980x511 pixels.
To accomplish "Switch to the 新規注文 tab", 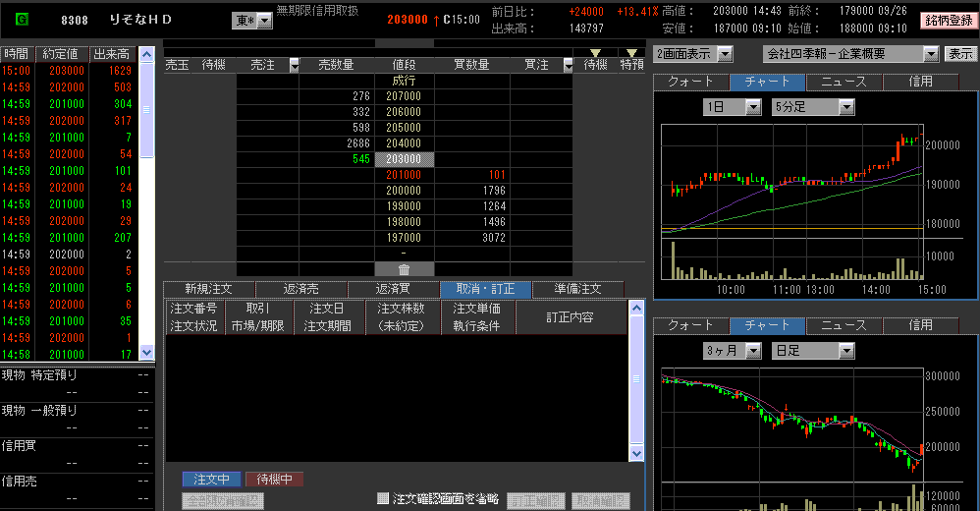I will point(209,290).
